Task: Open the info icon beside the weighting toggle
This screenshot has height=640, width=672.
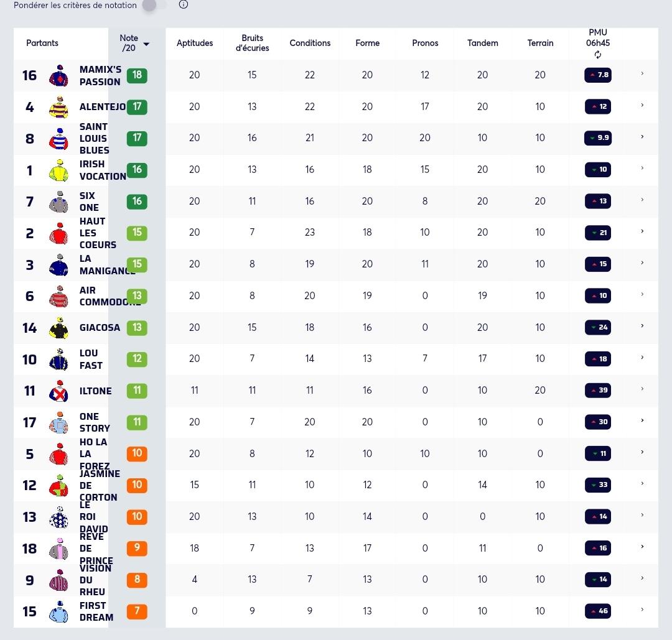Action: click(x=184, y=5)
